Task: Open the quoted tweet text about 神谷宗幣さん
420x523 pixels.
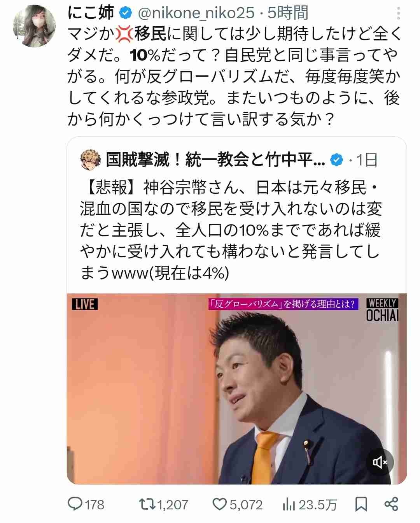Action: point(230,230)
